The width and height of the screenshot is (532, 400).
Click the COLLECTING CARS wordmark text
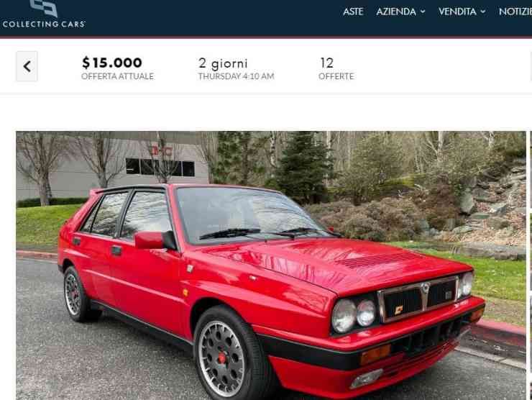tap(44, 24)
